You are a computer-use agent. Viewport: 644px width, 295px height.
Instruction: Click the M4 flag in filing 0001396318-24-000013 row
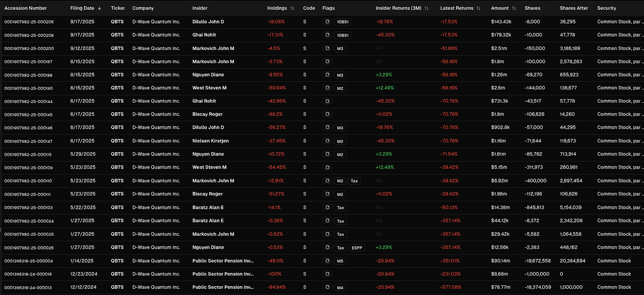point(340,287)
